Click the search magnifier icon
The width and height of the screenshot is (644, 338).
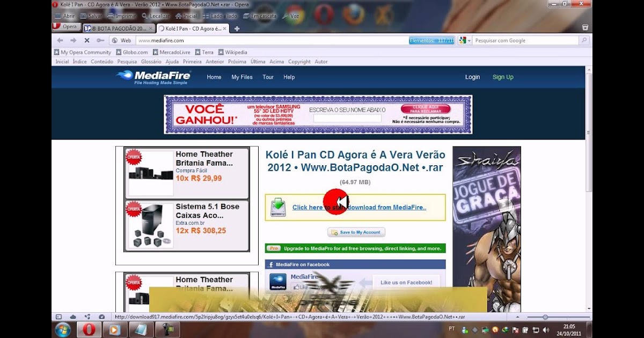pyautogui.click(x=583, y=40)
